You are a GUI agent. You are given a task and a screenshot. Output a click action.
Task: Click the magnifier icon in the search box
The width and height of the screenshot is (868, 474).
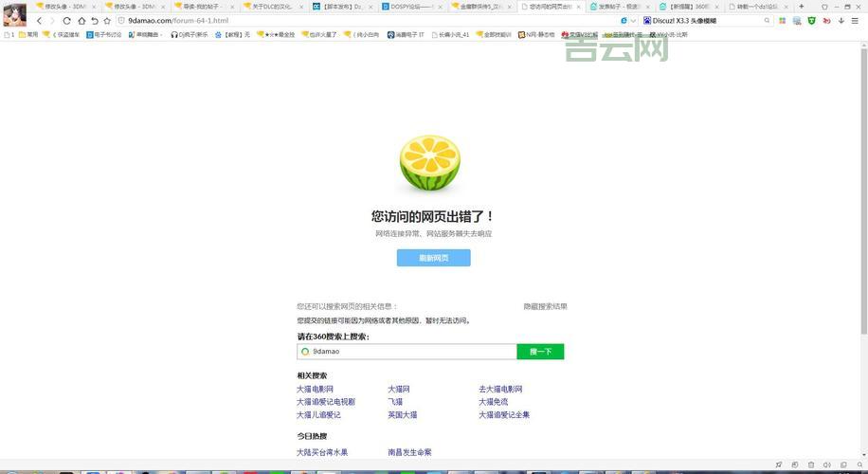(768, 21)
